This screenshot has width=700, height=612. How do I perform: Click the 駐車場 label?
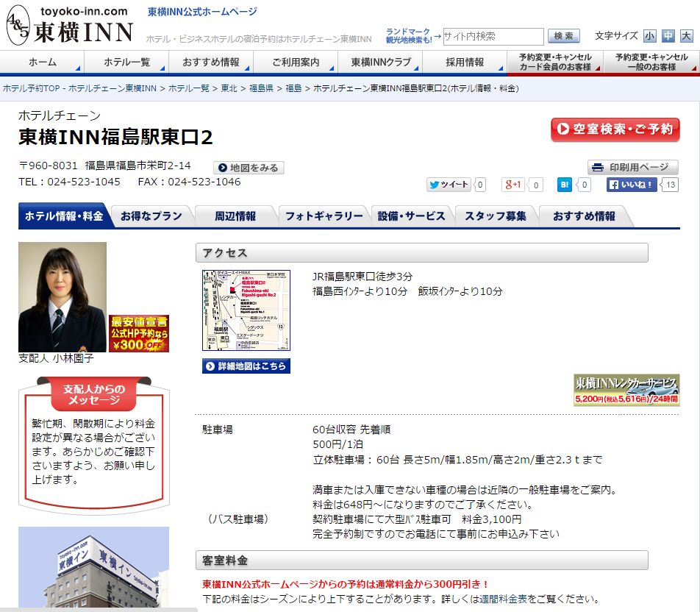(218, 430)
